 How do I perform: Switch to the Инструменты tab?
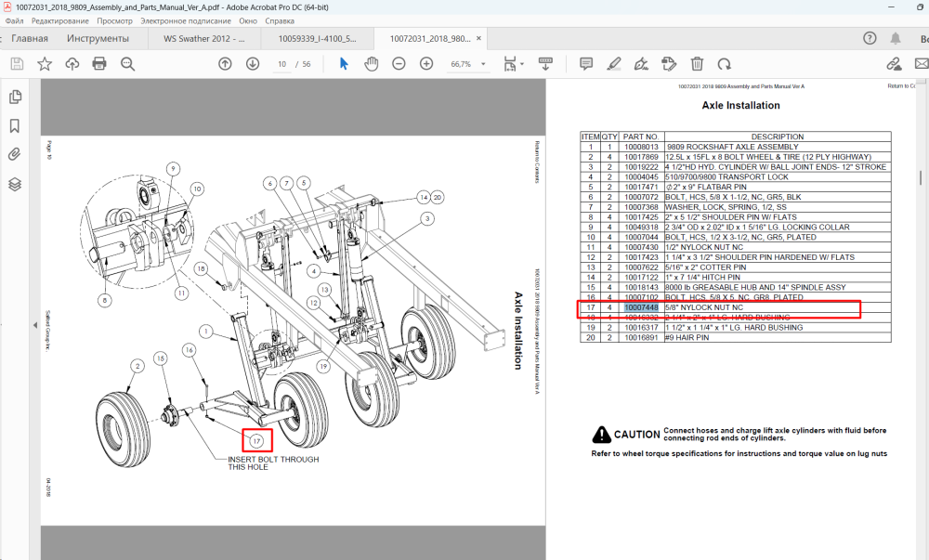pyautogui.click(x=98, y=38)
